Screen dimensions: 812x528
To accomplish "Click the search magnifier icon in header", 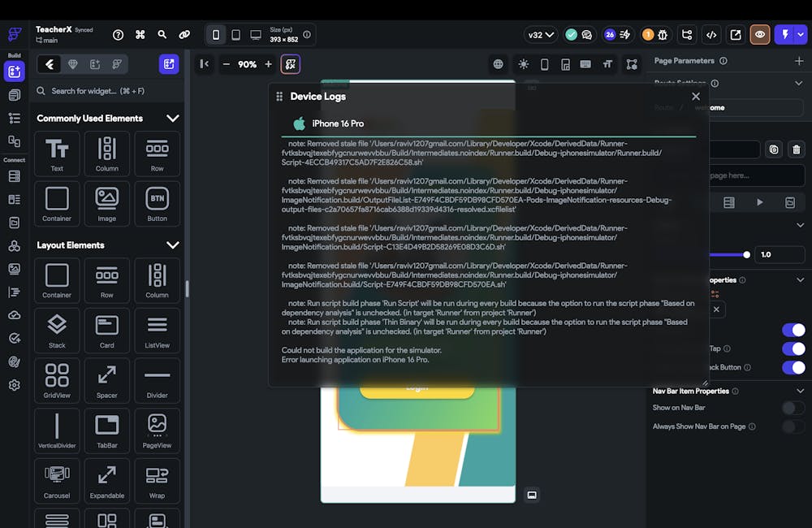I will tap(162, 35).
